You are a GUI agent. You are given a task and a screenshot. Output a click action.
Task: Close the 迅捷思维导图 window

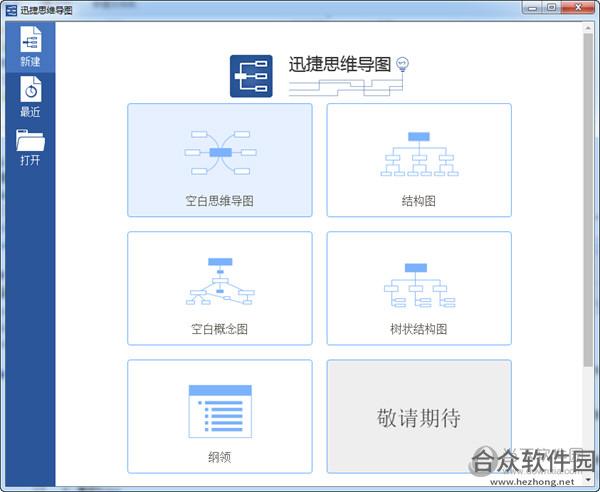point(578,8)
